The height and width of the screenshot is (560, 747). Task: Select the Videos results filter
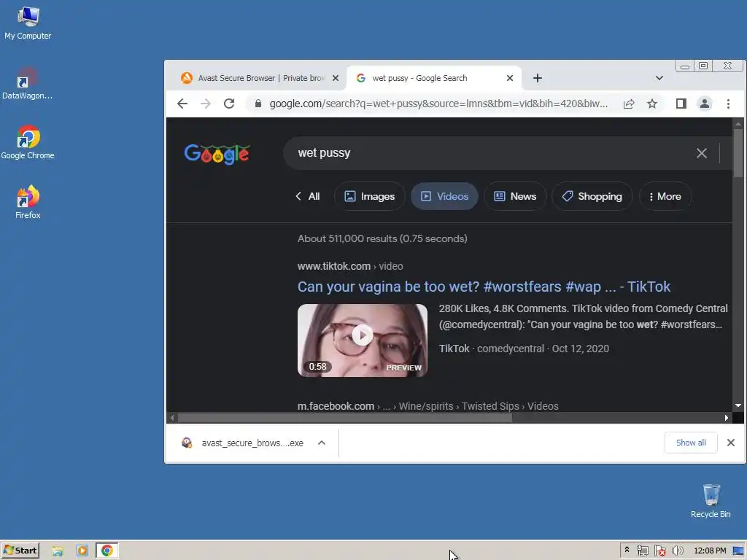[x=444, y=196]
